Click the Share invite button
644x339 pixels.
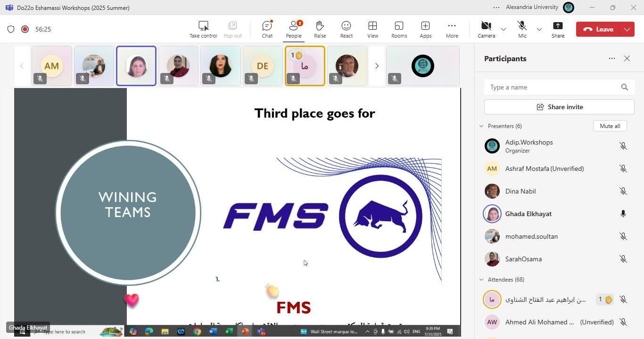point(559,107)
